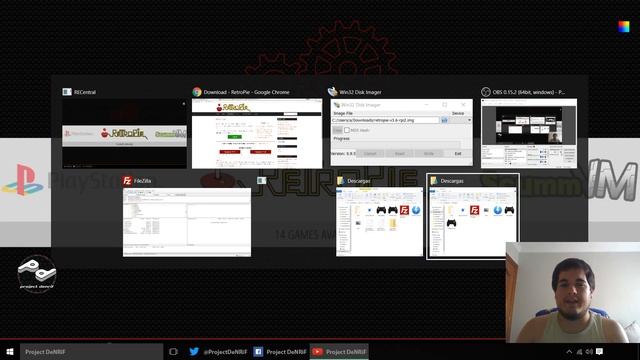Click the 'Download - RetroPie - Google Chrome' title
Image resolution: width=640 pixels, height=360 pixels.
pos(247,92)
